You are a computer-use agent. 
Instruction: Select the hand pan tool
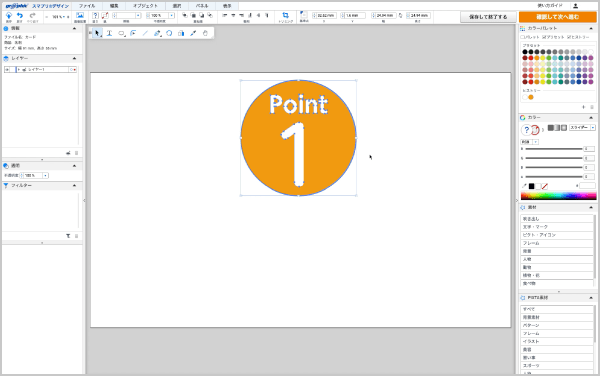pyautogui.click(x=205, y=33)
